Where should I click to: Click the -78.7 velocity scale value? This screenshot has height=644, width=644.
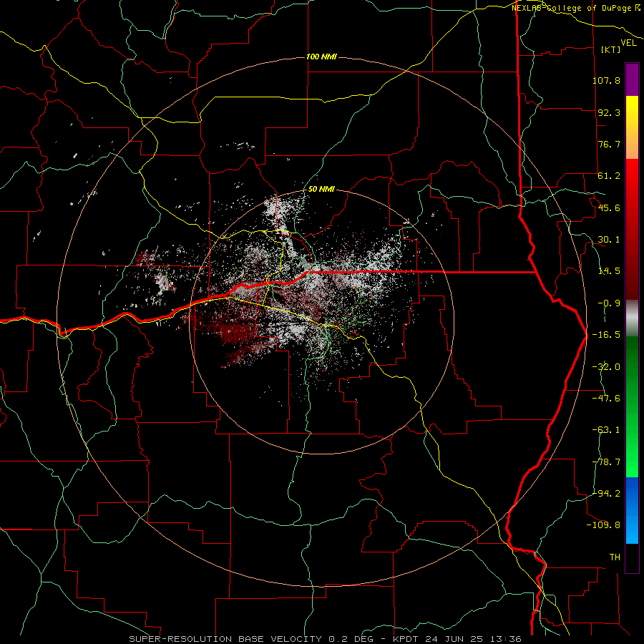[606, 462]
